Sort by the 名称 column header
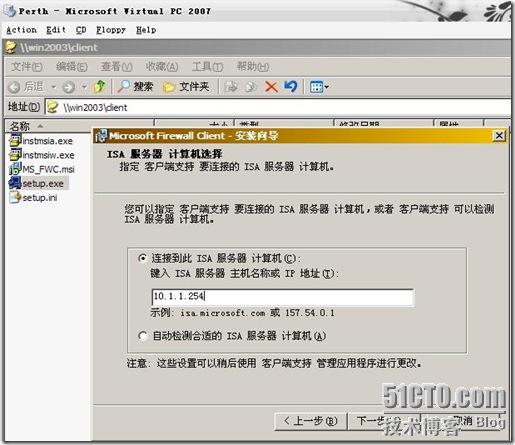The width and height of the screenshot is (515, 445). tap(79, 126)
